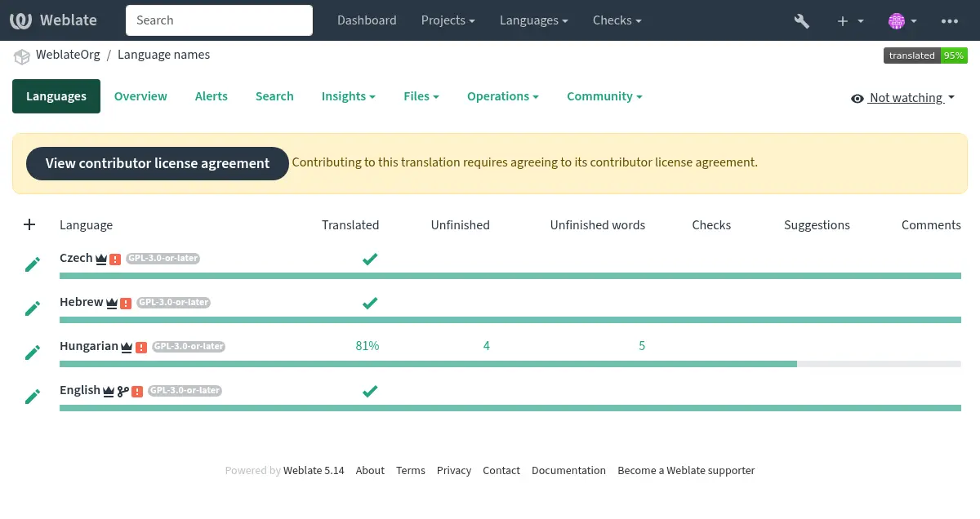Image resolution: width=980 pixels, height=519 pixels.
Task: Open the Dashboard link
Action: coord(367,20)
